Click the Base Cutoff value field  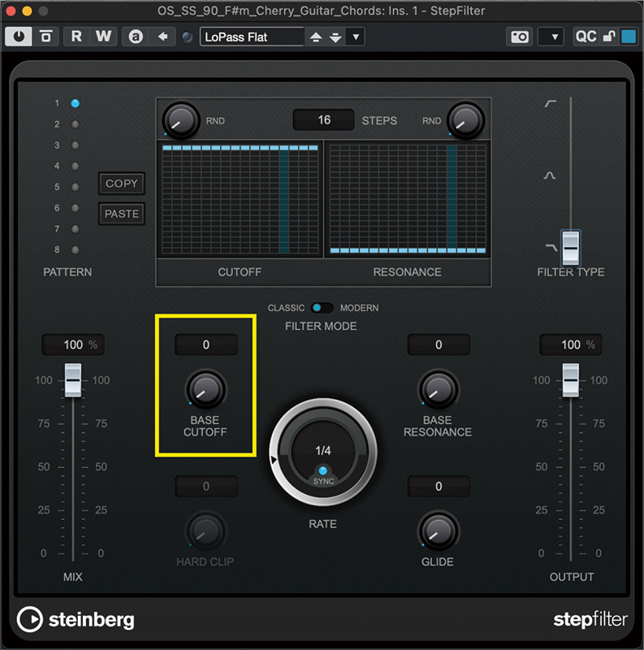point(206,344)
